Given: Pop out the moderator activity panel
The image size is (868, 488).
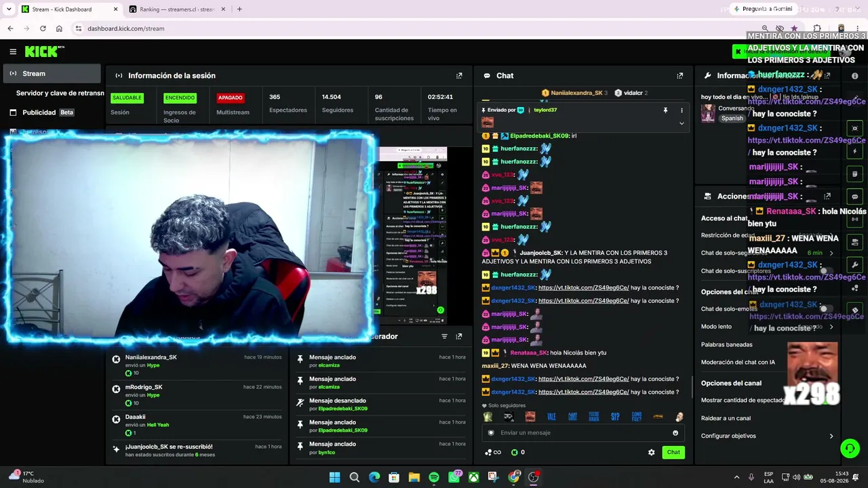Looking at the screenshot, I should (459, 336).
